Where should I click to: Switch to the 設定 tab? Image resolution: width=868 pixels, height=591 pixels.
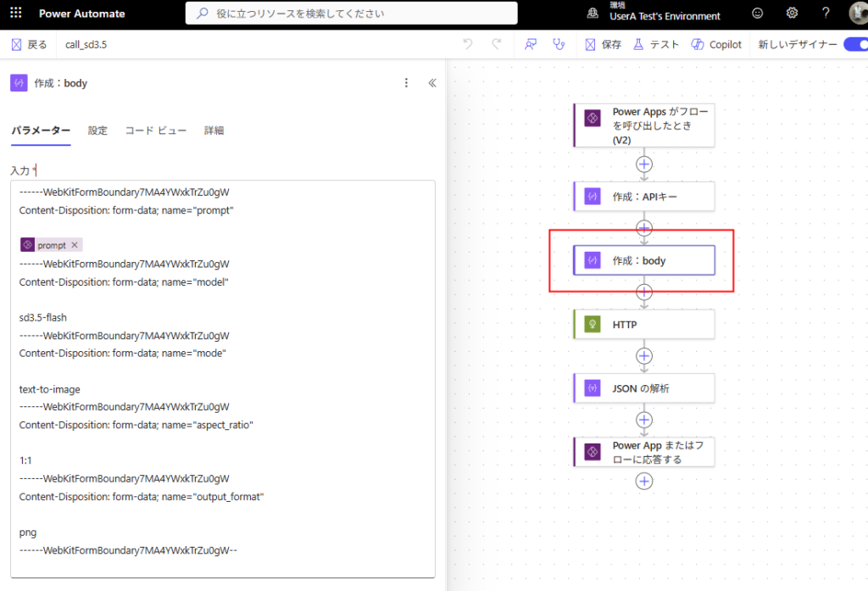pyautogui.click(x=97, y=131)
